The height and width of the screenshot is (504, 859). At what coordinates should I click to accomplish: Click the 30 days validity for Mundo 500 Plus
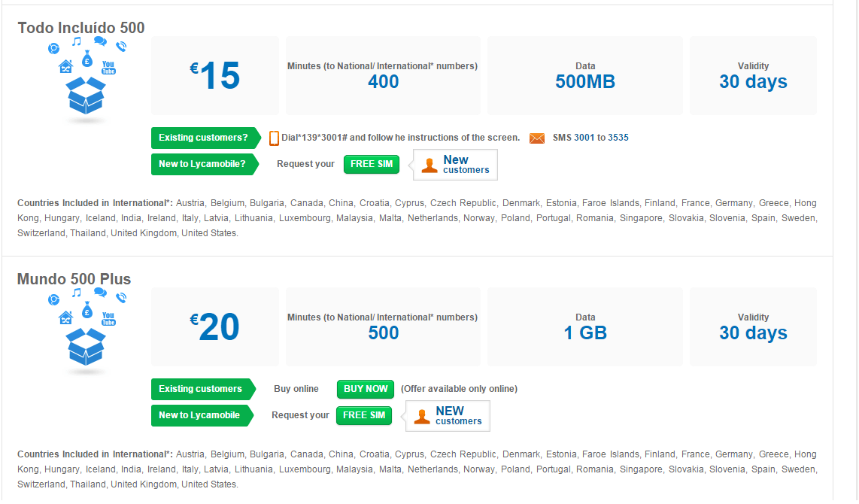[x=753, y=334]
